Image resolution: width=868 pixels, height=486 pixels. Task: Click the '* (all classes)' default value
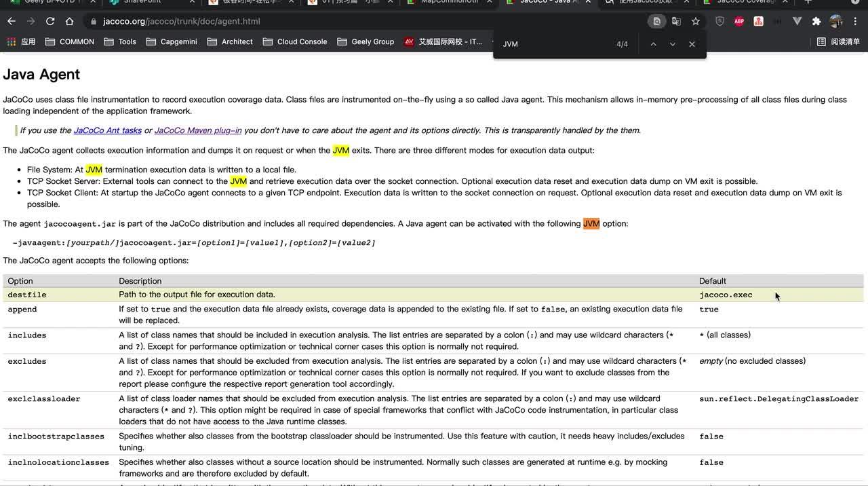[725, 335]
